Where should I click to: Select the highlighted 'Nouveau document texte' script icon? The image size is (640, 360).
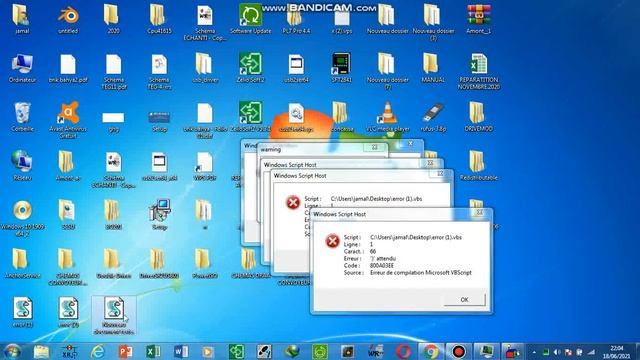(x=113, y=316)
